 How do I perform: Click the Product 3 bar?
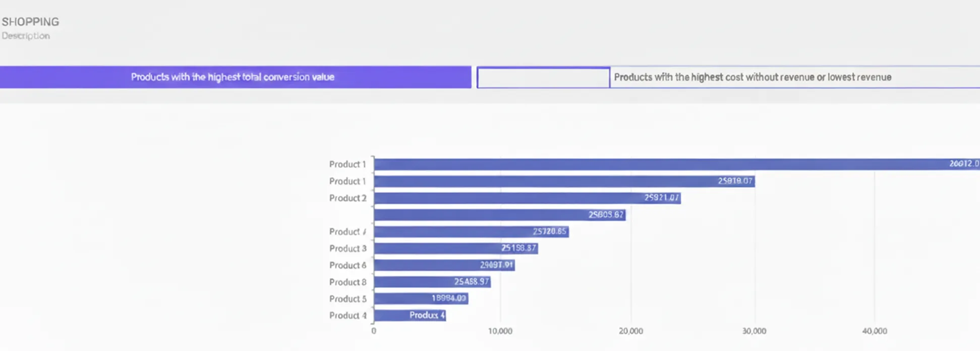coord(455,248)
